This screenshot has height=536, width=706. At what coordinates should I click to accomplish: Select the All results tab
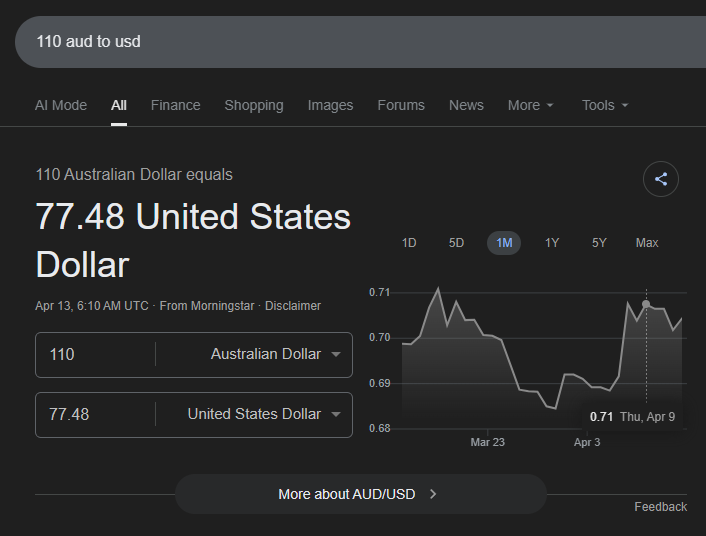click(119, 105)
